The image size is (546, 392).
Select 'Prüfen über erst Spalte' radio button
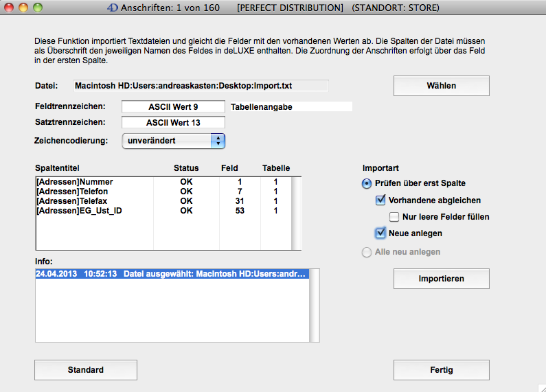[367, 183]
